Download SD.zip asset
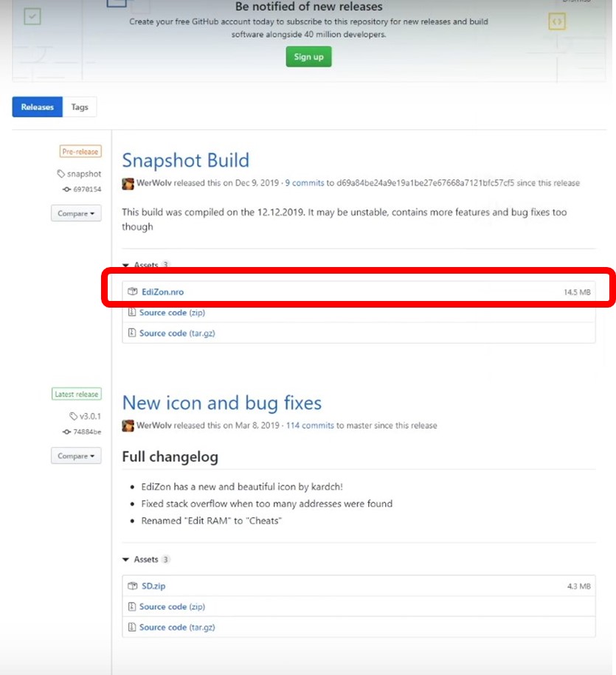This screenshot has height=675, width=616. tap(153, 586)
